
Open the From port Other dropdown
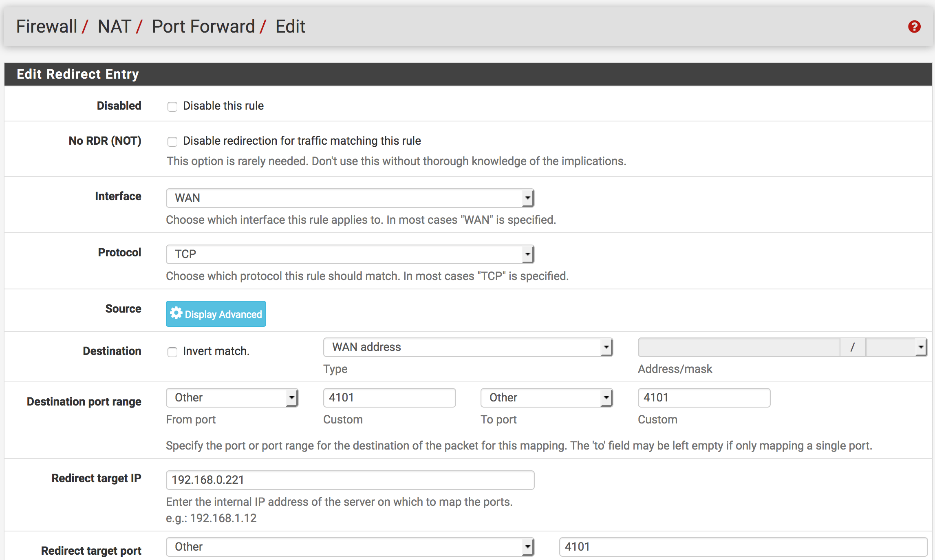[x=232, y=398]
